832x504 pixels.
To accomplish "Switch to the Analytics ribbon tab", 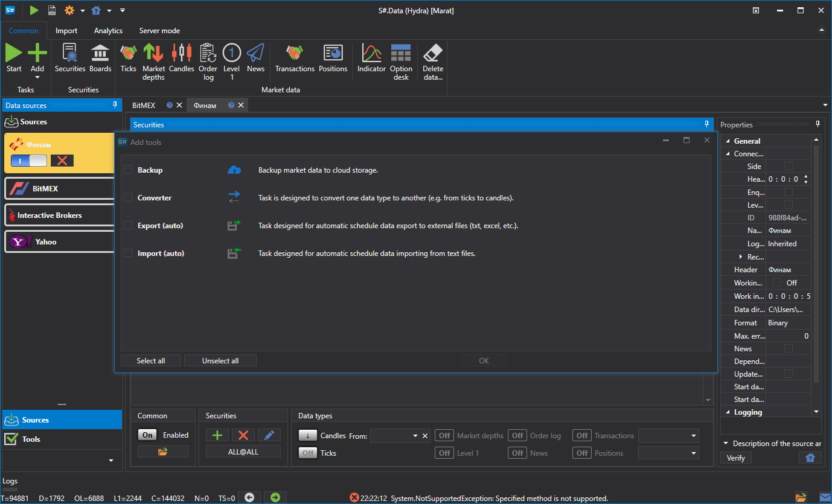I will pyautogui.click(x=109, y=31).
